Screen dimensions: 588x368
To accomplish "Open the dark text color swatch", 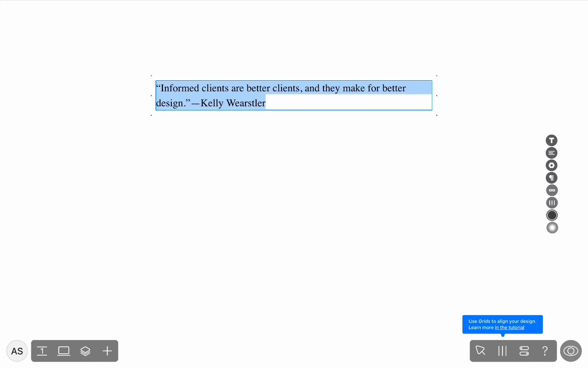I will [x=552, y=215].
